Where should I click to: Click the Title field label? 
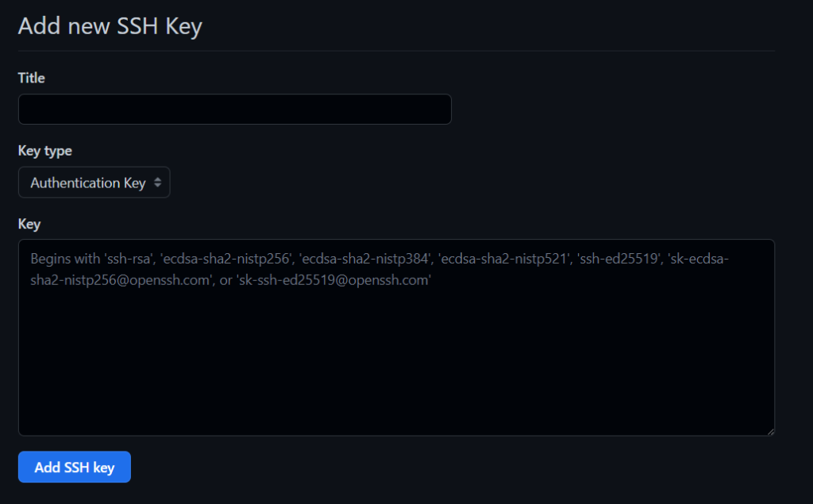click(x=32, y=78)
